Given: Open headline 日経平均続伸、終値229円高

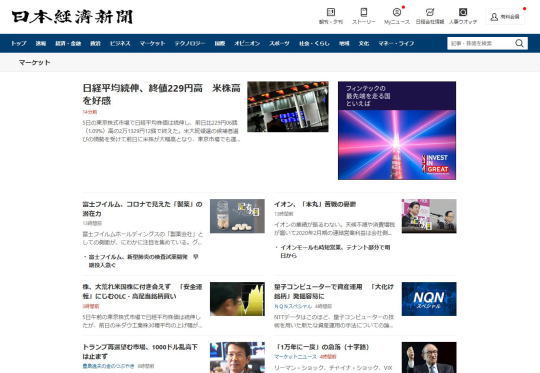Looking at the screenshot, I should pos(161,94).
